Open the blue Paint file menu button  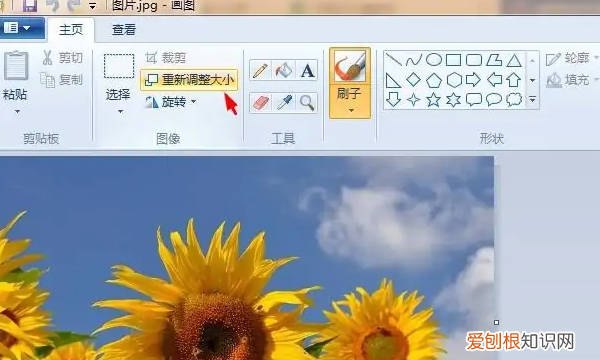click(21, 28)
